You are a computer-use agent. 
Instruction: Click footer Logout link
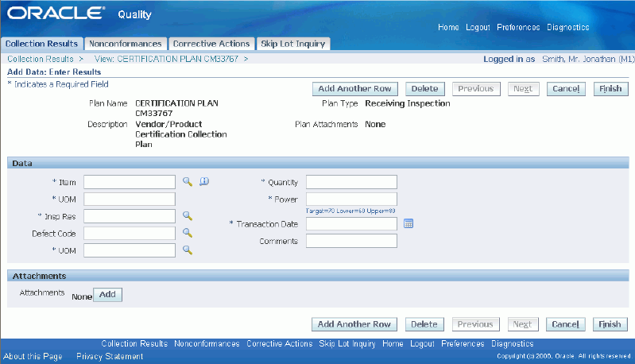click(422, 344)
